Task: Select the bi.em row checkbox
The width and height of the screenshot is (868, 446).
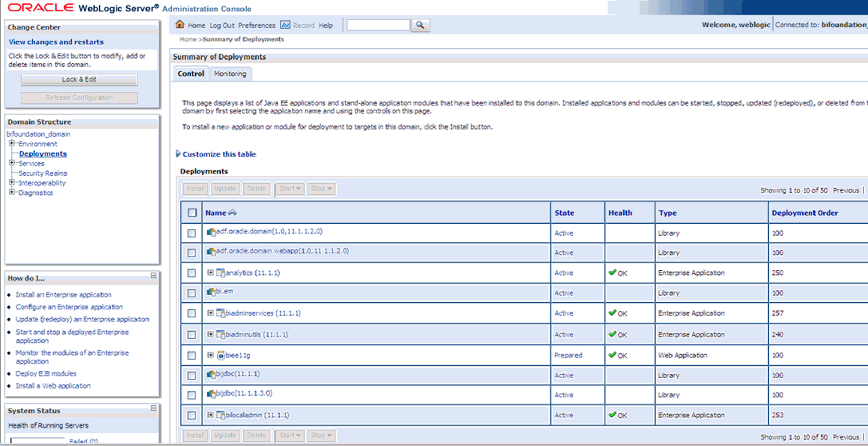Action: (x=192, y=293)
